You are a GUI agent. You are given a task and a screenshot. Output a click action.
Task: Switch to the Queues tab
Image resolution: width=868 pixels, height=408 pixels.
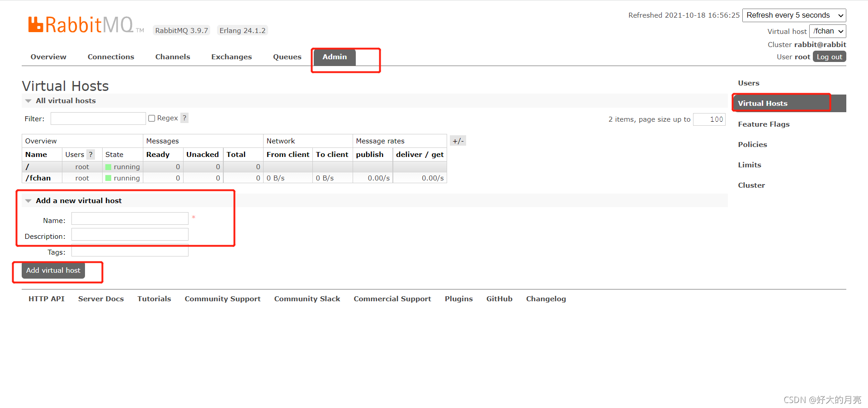(x=287, y=57)
